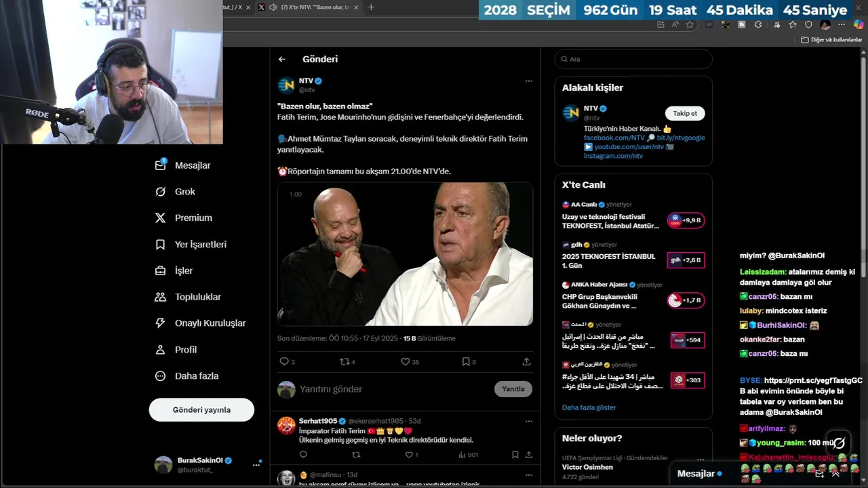Click Takip et button for NTV
This screenshot has height=488, width=868.
(x=685, y=113)
